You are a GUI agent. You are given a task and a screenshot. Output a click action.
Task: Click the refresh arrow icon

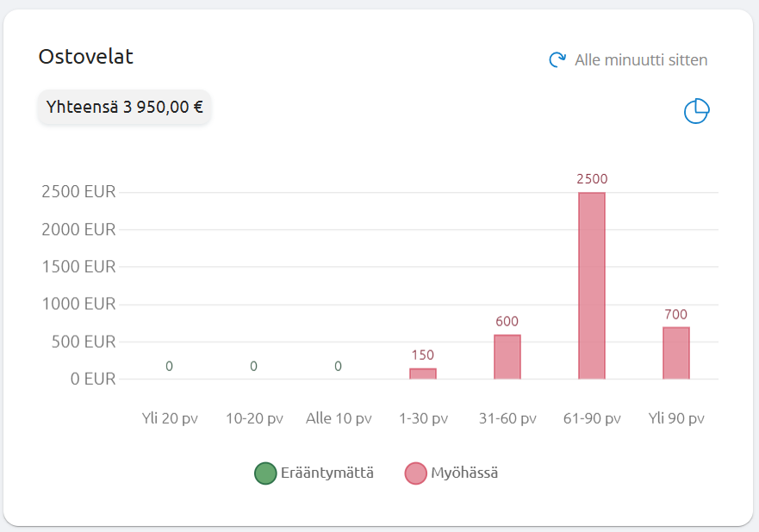click(557, 60)
